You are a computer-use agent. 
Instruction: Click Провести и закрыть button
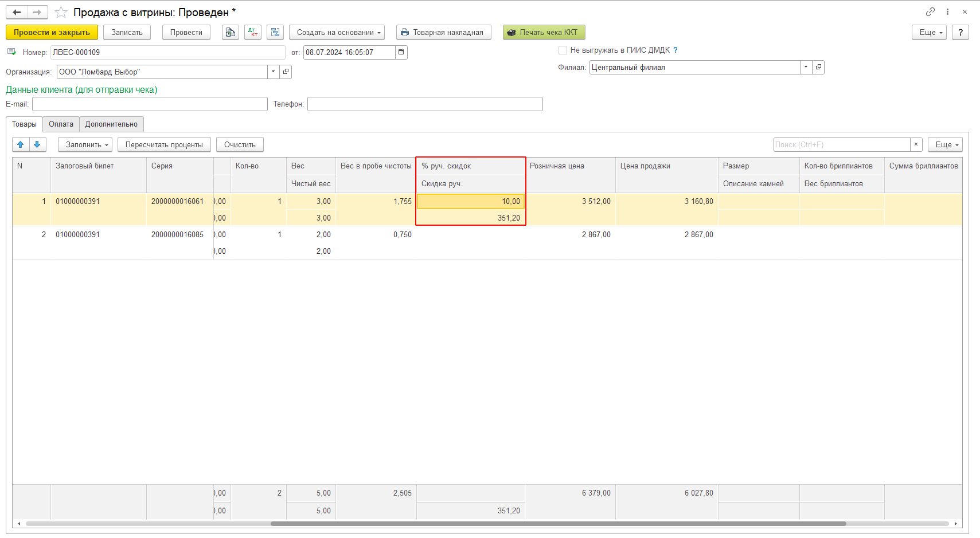click(52, 32)
